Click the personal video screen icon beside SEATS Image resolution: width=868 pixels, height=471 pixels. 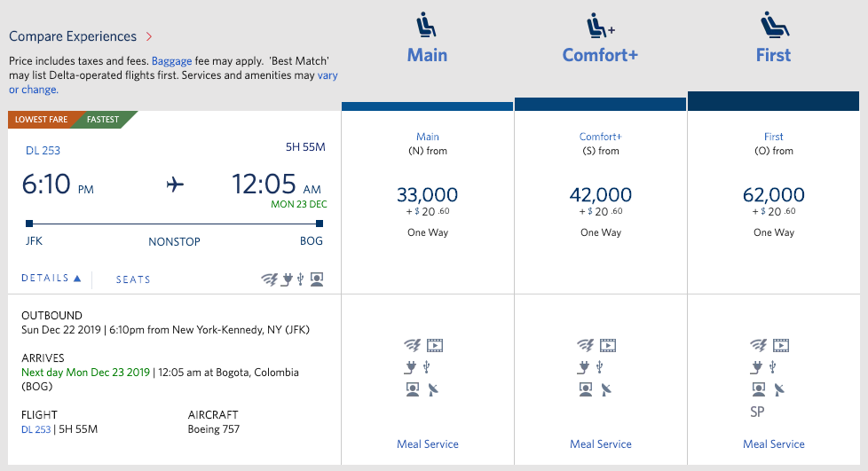click(x=317, y=279)
